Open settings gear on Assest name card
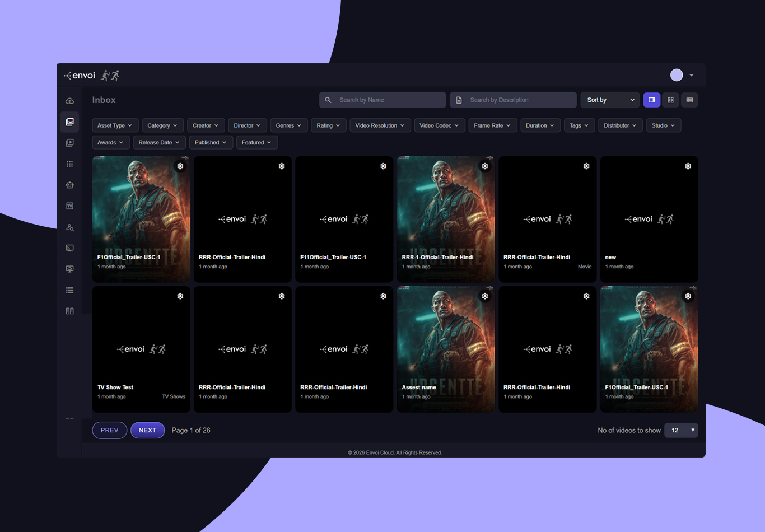 click(485, 296)
